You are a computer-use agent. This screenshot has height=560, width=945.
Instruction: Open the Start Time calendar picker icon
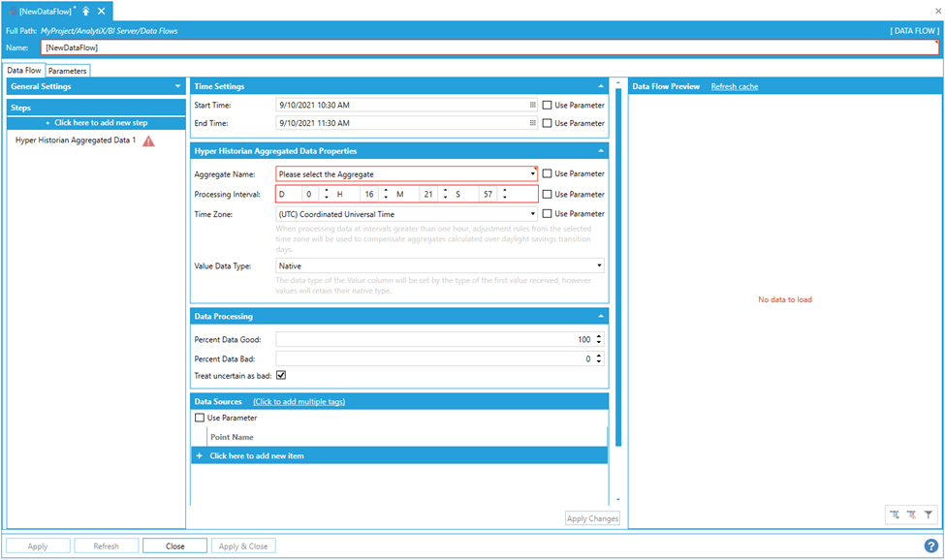(532, 105)
